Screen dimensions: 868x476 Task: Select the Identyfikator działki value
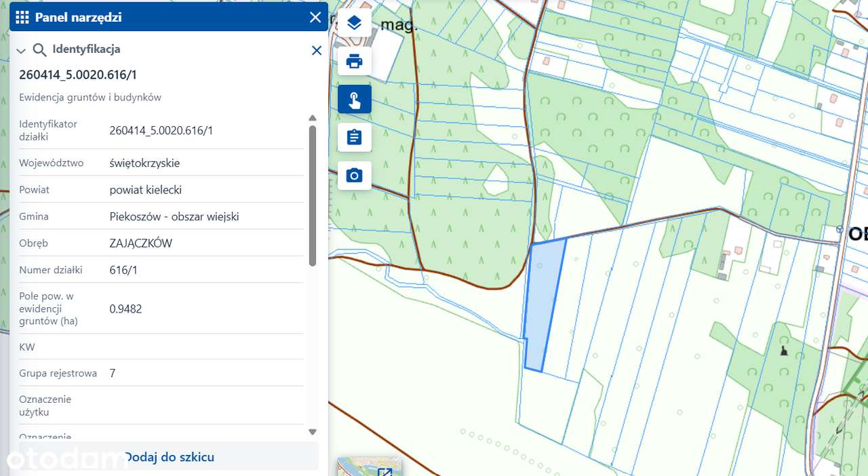pos(161,130)
